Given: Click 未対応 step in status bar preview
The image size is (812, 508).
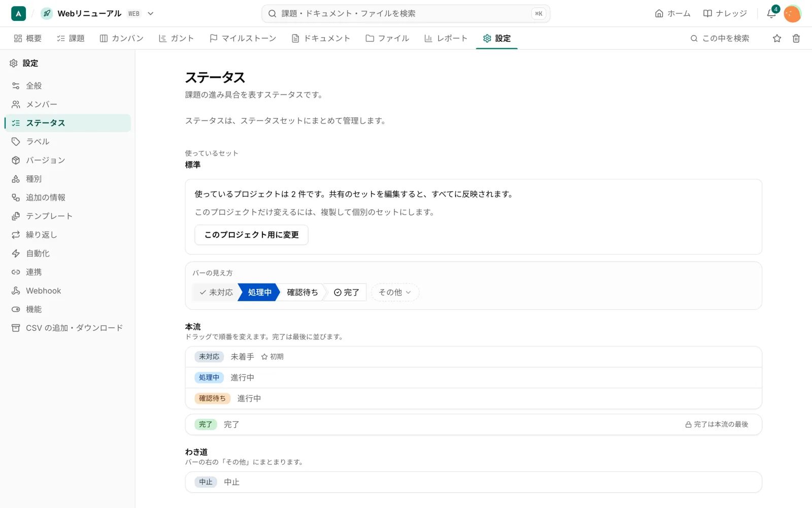Looking at the screenshot, I should click(x=216, y=292).
